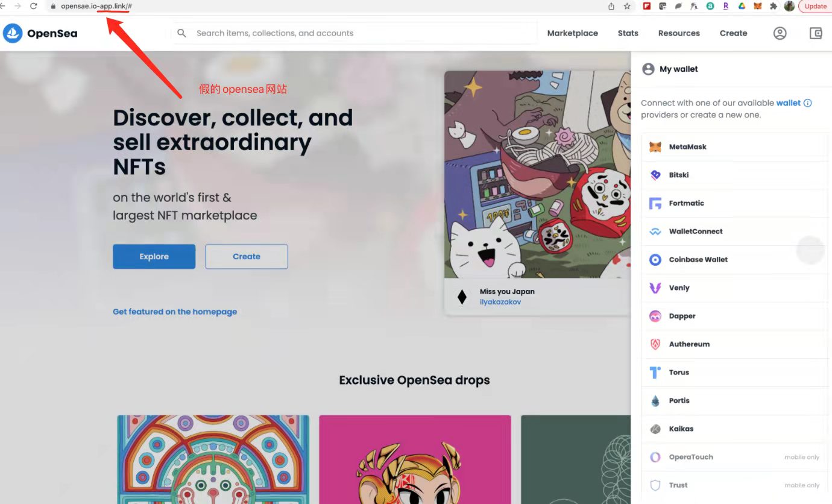
Task: Pick the Fortmatic wallet option
Action: pyautogui.click(x=734, y=203)
